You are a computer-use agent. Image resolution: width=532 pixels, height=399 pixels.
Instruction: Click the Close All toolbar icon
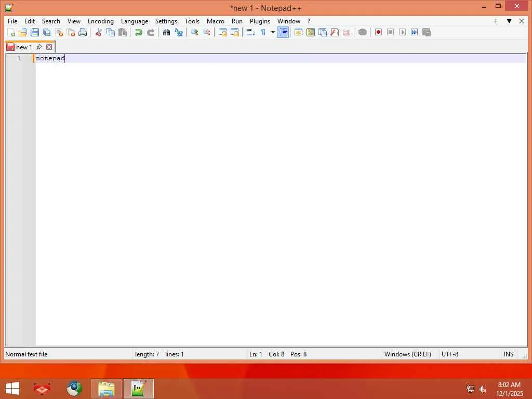[71, 32]
